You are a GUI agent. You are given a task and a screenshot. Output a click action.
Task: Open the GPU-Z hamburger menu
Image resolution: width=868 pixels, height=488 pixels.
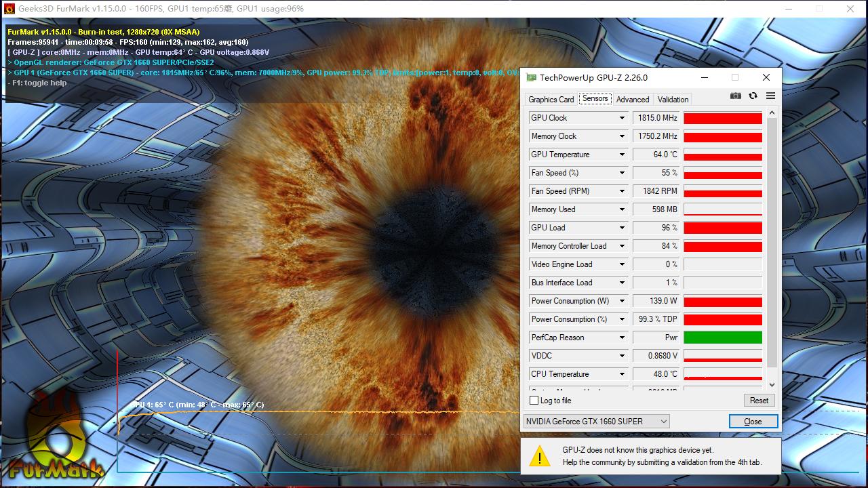point(770,96)
